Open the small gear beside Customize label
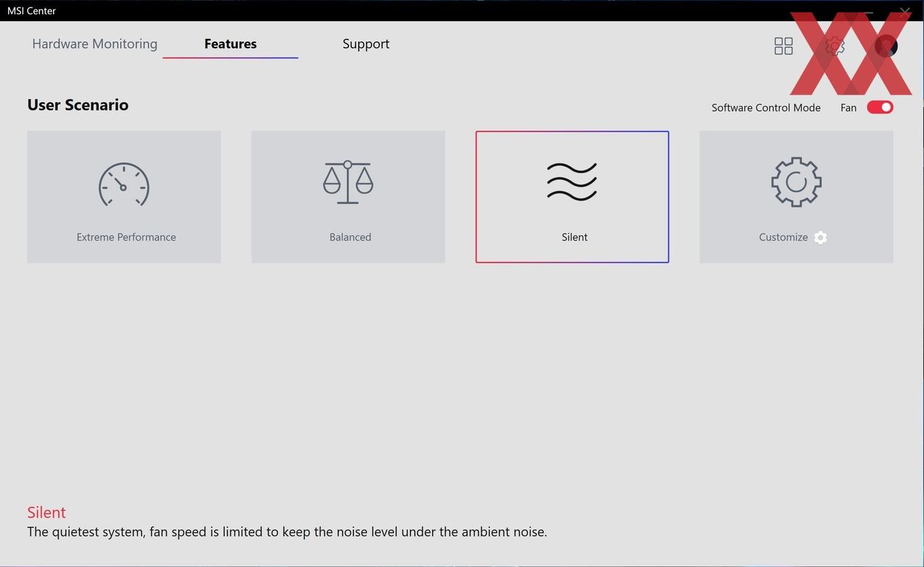This screenshot has height=567, width=924. point(821,237)
